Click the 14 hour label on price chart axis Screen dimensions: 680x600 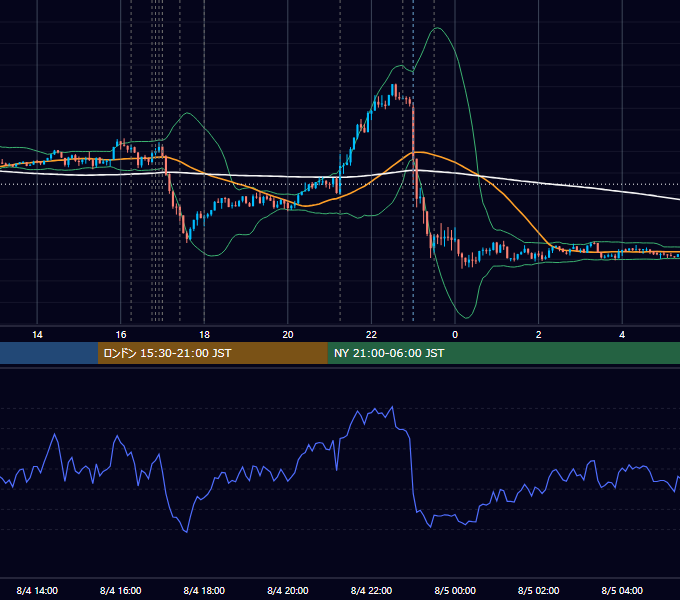click(x=37, y=335)
